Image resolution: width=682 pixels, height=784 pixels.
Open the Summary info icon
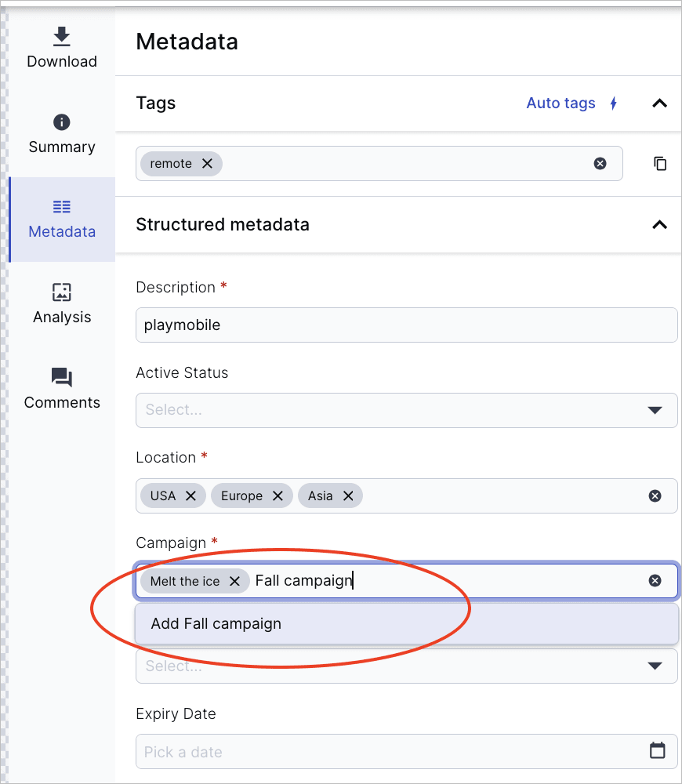(61, 122)
